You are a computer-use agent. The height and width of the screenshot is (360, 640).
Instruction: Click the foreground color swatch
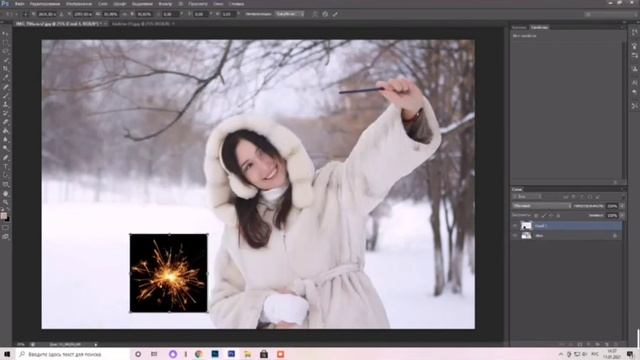click(x=4, y=216)
